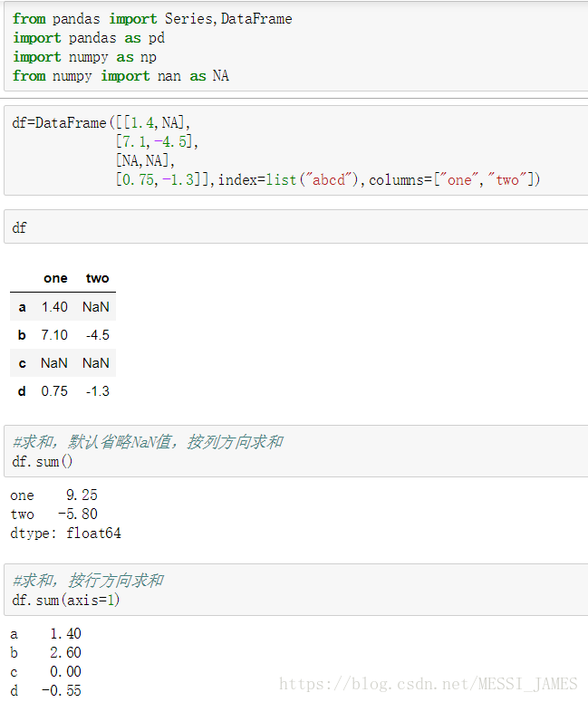
Task: Click row index 'a' in the table
Action: tap(22, 307)
